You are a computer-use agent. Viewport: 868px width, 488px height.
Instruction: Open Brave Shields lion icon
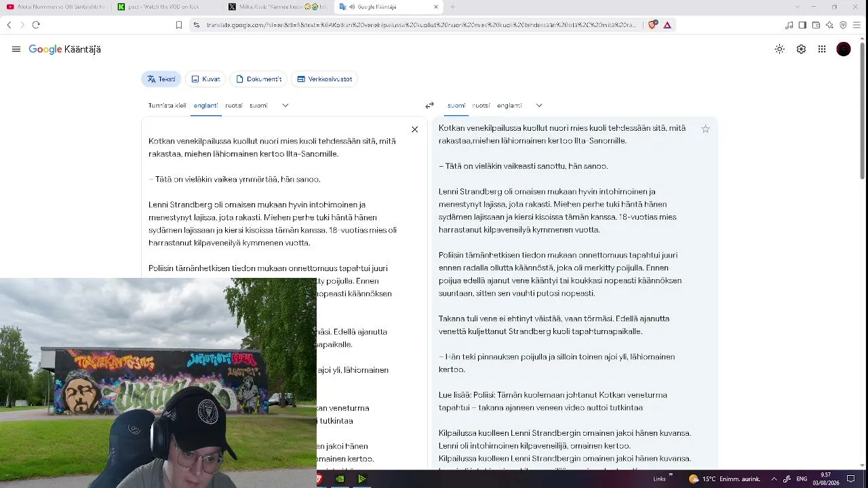(653, 25)
